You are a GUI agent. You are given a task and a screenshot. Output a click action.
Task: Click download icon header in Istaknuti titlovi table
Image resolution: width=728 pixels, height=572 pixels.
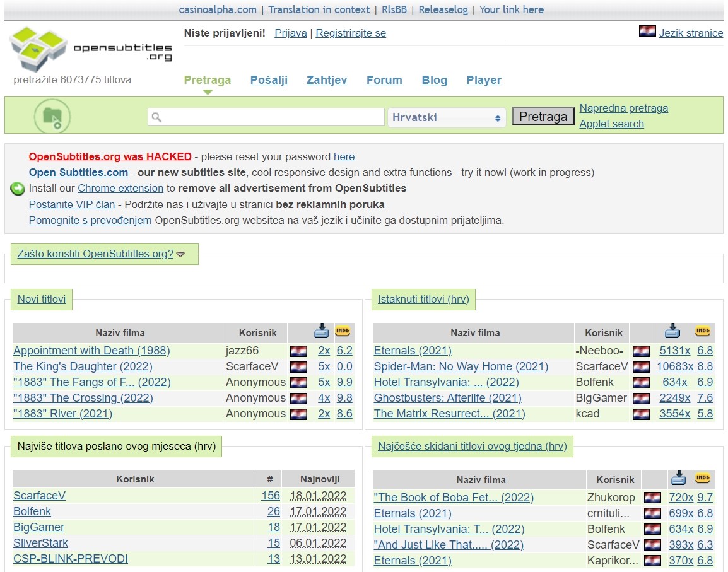click(672, 332)
